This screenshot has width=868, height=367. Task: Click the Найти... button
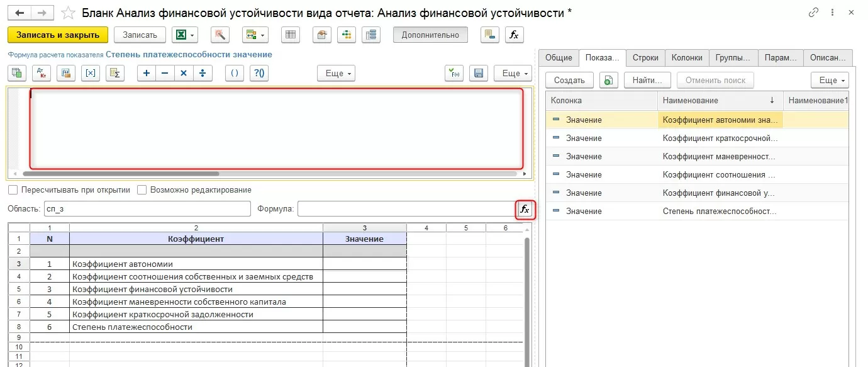(x=647, y=80)
